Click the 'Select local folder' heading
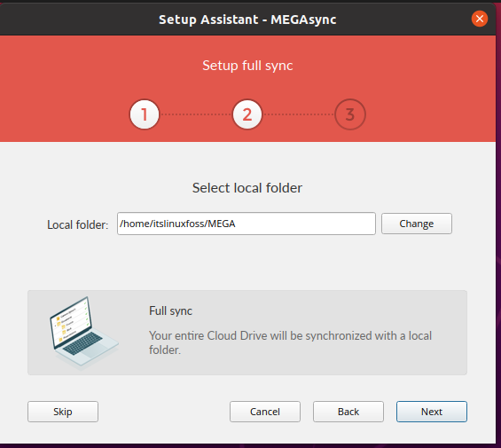 coord(247,188)
